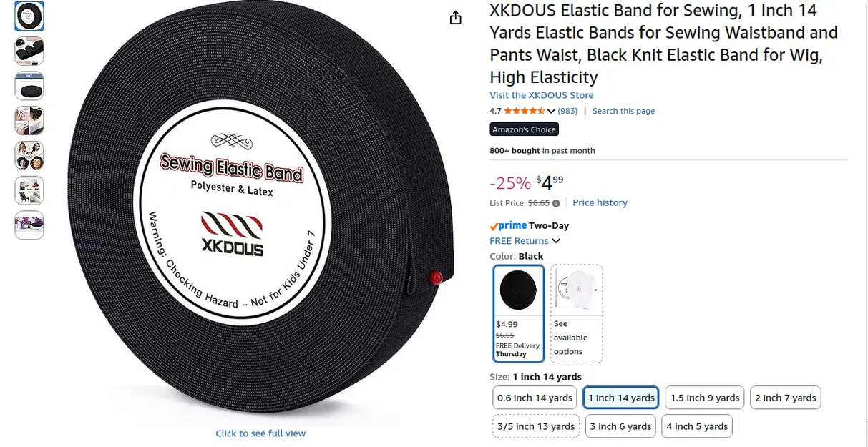Click the Prime logo badge
The width and height of the screenshot is (868, 447).
click(x=508, y=225)
